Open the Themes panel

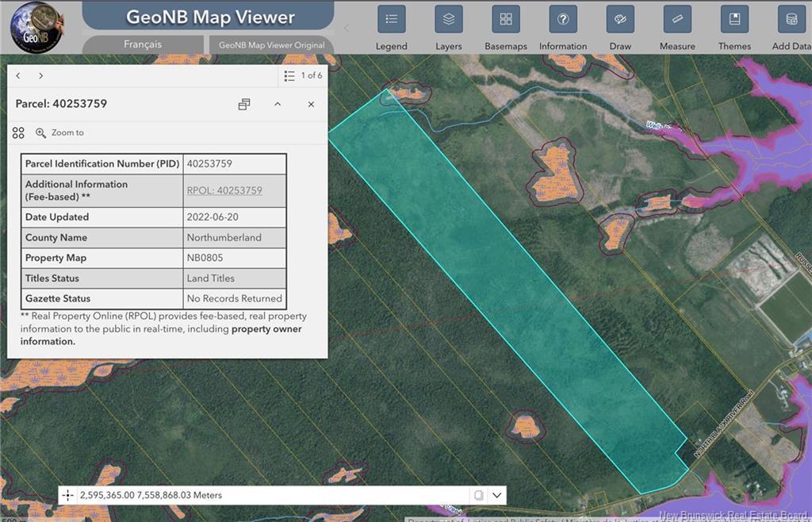coord(734,20)
